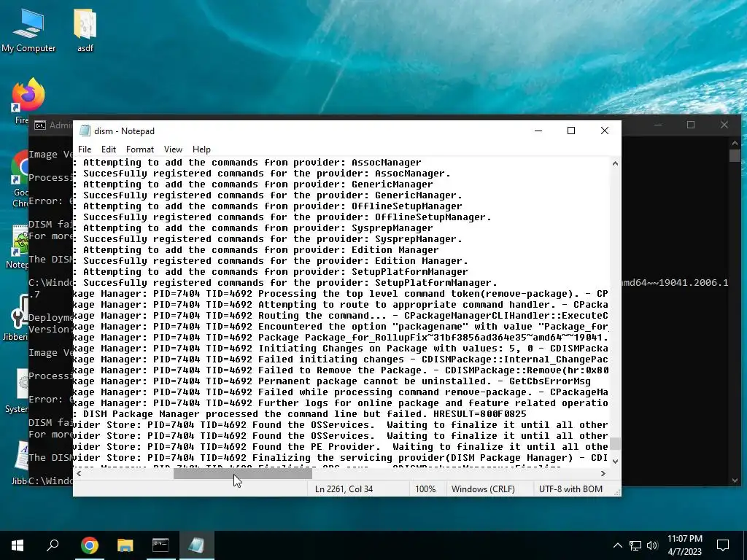Click the Command Prompt scrollbar thumb
The image size is (747, 560).
click(x=735, y=156)
